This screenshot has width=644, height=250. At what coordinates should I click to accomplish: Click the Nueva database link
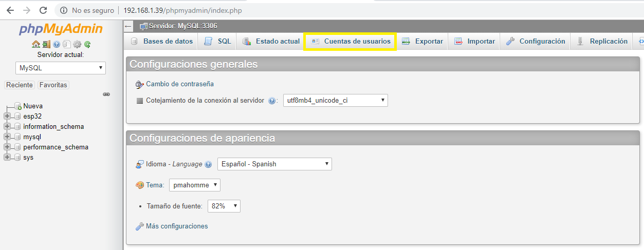coord(33,106)
